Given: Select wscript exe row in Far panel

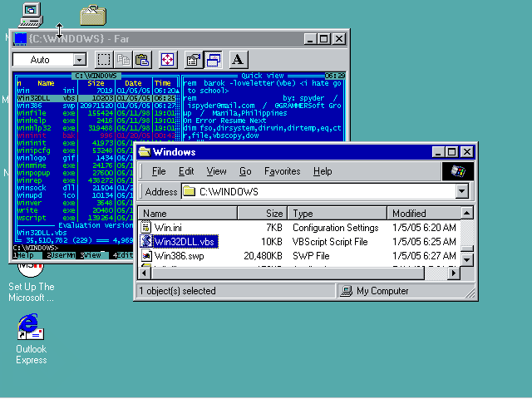Looking at the screenshot, I should click(x=76, y=218).
